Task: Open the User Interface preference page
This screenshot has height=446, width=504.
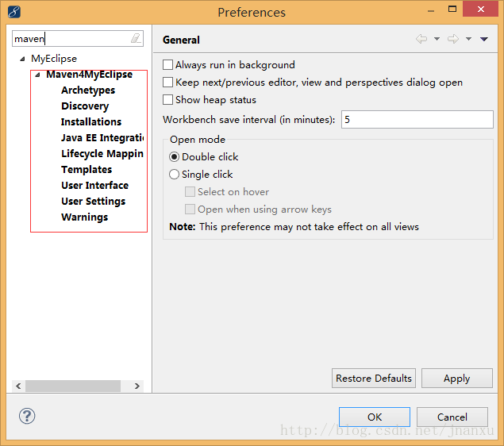Action: (94, 186)
